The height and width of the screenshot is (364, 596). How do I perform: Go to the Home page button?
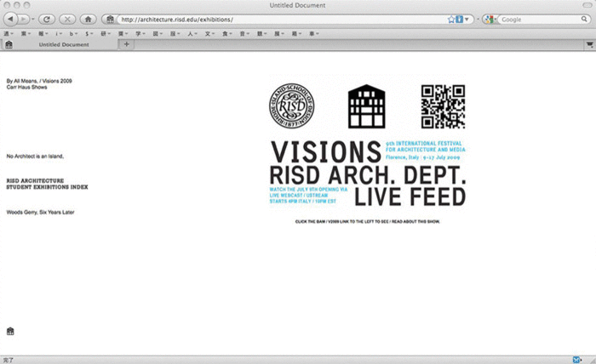click(89, 19)
